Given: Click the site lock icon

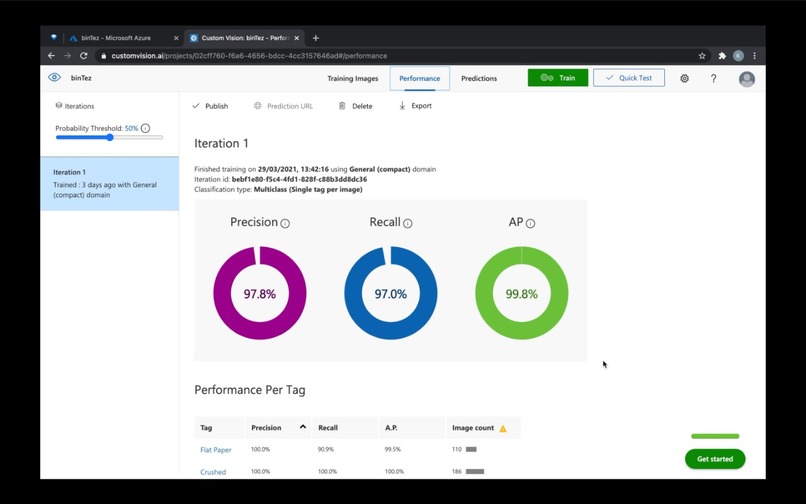Looking at the screenshot, I should (x=103, y=56).
